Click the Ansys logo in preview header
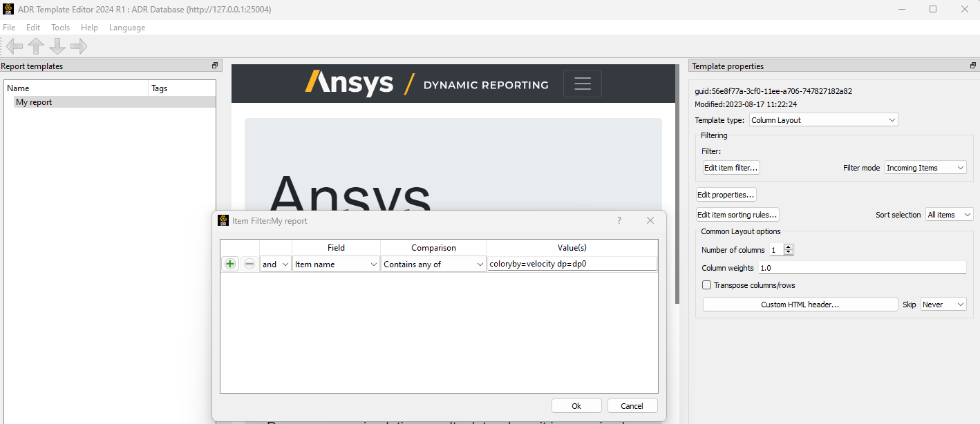This screenshot has height=424, width=980. (349, 84)
